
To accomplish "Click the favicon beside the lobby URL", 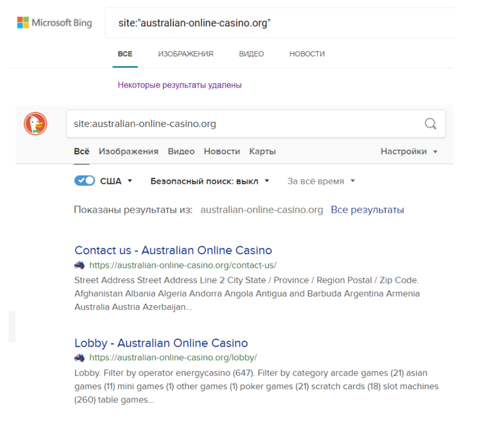I will [80, 357].
